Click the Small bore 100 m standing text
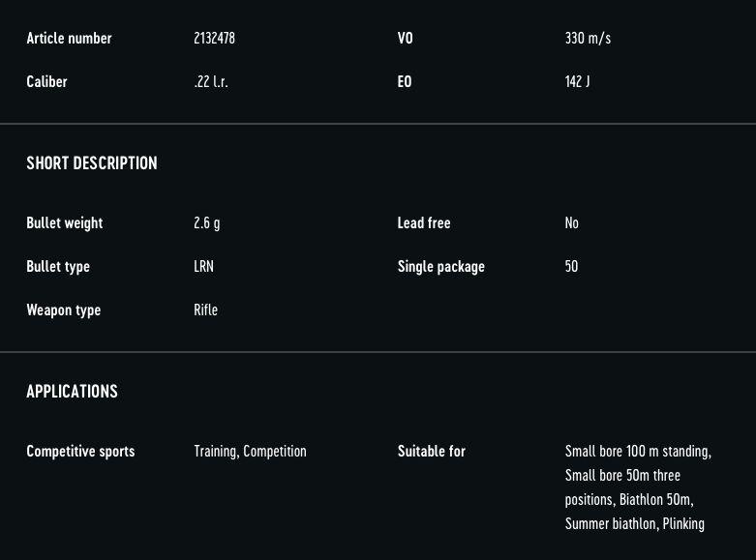The image size is (756, 560). pos(638,451)
